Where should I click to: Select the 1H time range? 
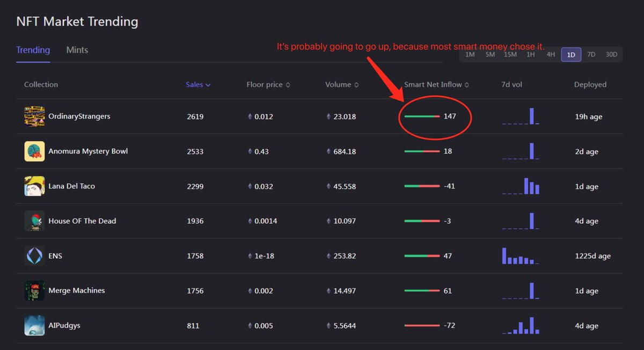(x=531, y=55)
